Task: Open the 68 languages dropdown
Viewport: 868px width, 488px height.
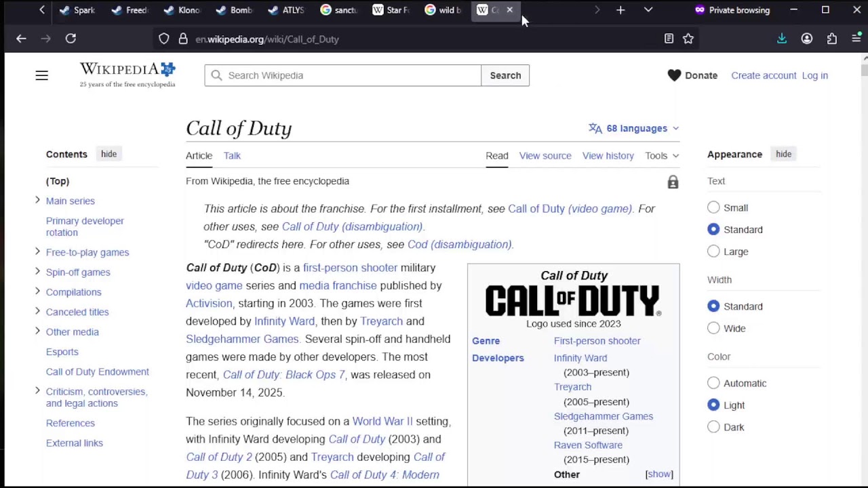Action: click(633, 128)
